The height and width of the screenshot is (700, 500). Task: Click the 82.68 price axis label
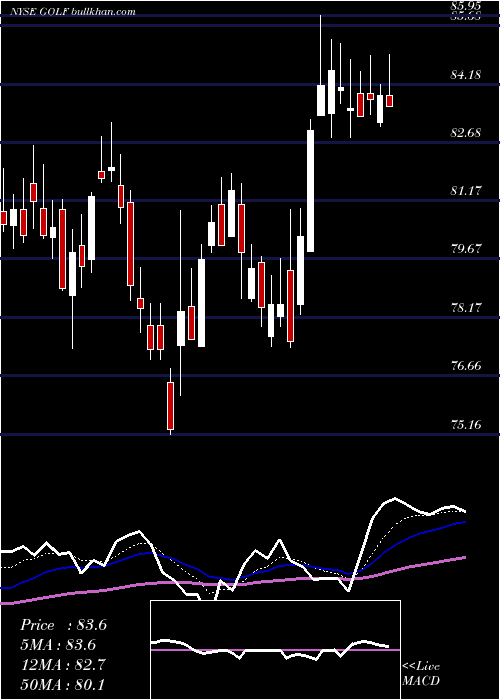(x=465, y=133)
